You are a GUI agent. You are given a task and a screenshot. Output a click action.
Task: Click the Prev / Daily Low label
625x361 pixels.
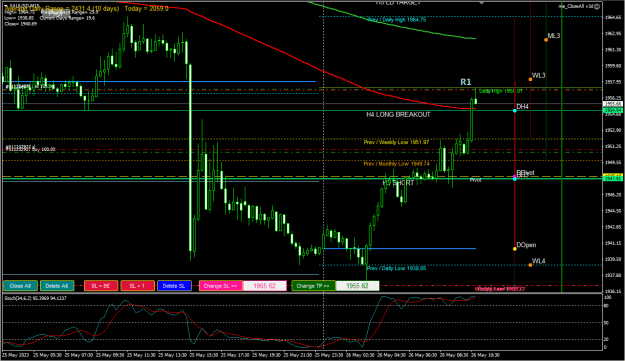point(396,268)
